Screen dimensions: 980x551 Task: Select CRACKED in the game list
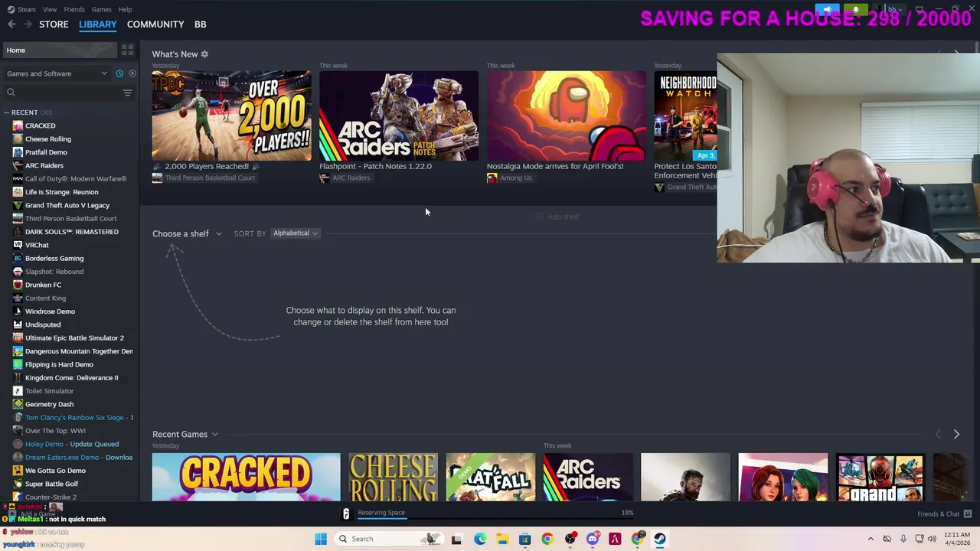point(40,126)
